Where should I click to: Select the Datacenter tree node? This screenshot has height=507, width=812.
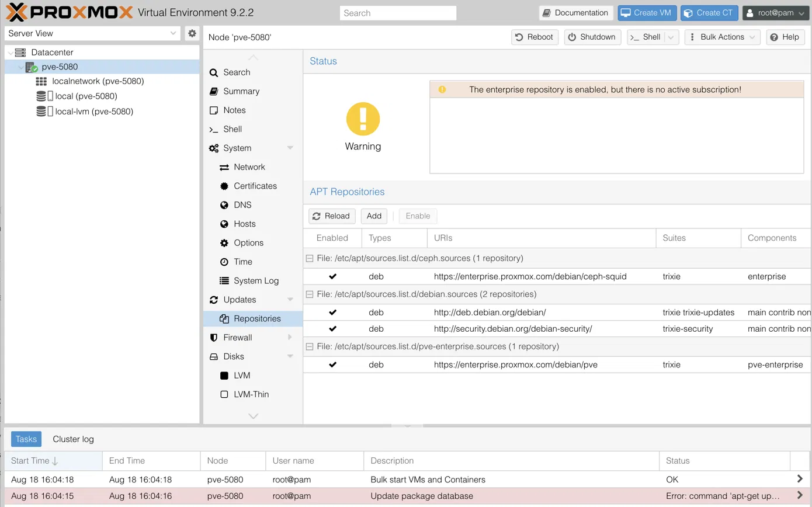point(52,52)
